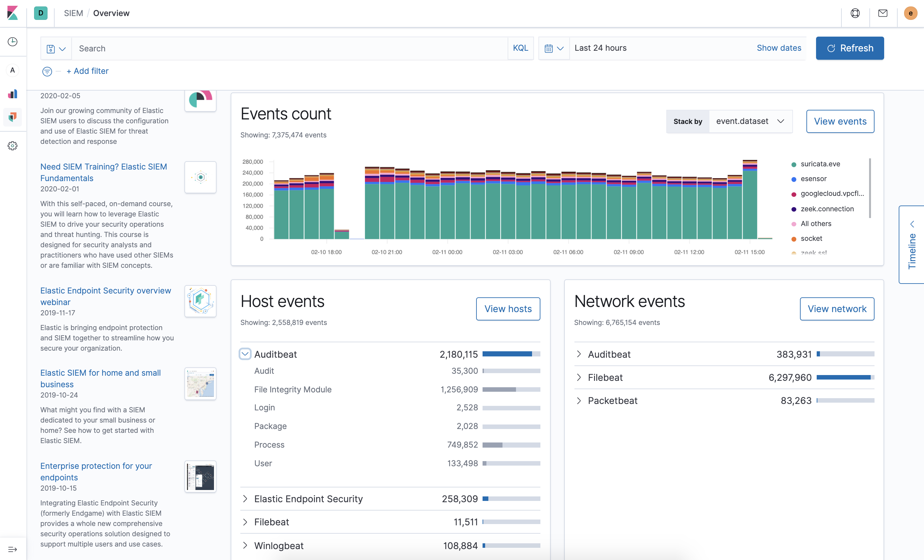This screenshot has height=560, width=924.
Task: Open the mail newsfeed icon
Action: [x=883, y=13]
